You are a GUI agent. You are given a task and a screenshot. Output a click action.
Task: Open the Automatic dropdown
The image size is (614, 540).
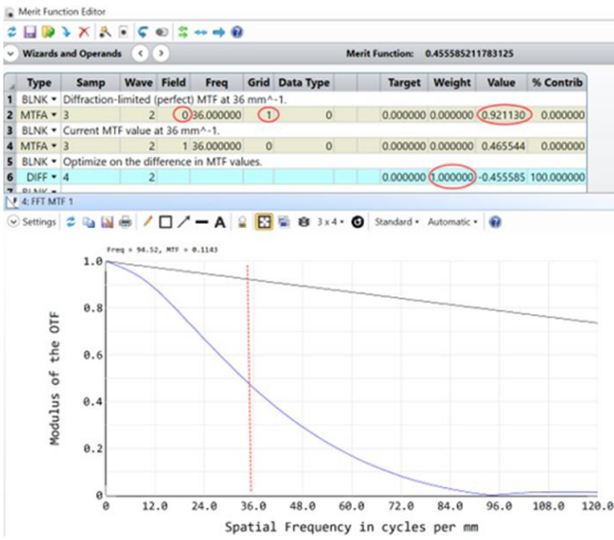tap(453, 221)
